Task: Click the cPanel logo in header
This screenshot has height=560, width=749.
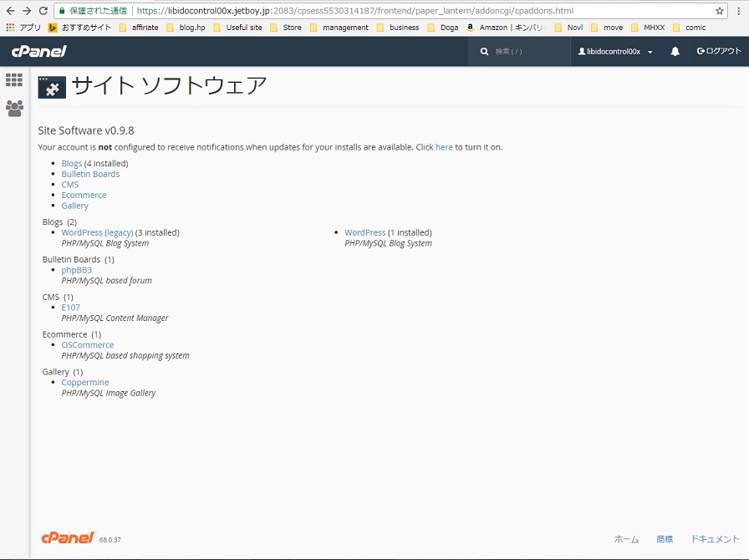Action: pyautogui.click(x=38, y=51)
